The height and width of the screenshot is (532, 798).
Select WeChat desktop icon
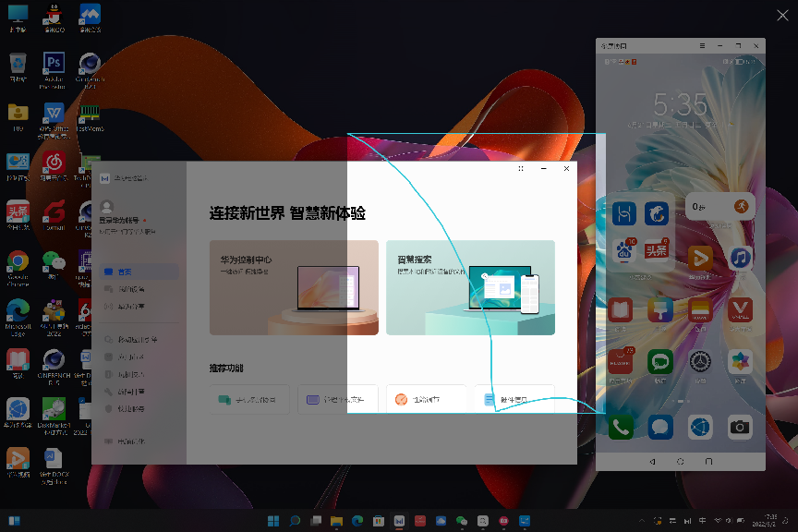54,265
